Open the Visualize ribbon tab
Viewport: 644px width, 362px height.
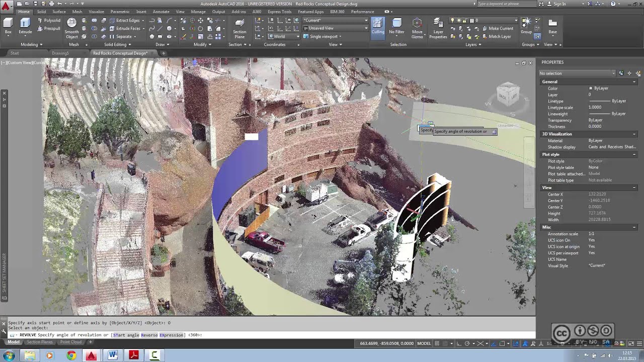[x=96, y=12]
